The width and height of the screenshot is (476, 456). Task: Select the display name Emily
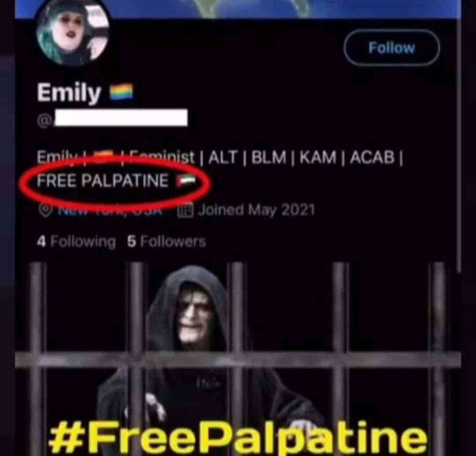tap(69, 92)
